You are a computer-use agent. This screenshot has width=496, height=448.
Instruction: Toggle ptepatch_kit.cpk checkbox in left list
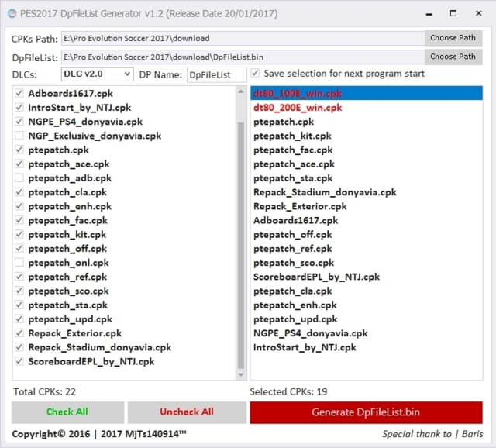19,234
